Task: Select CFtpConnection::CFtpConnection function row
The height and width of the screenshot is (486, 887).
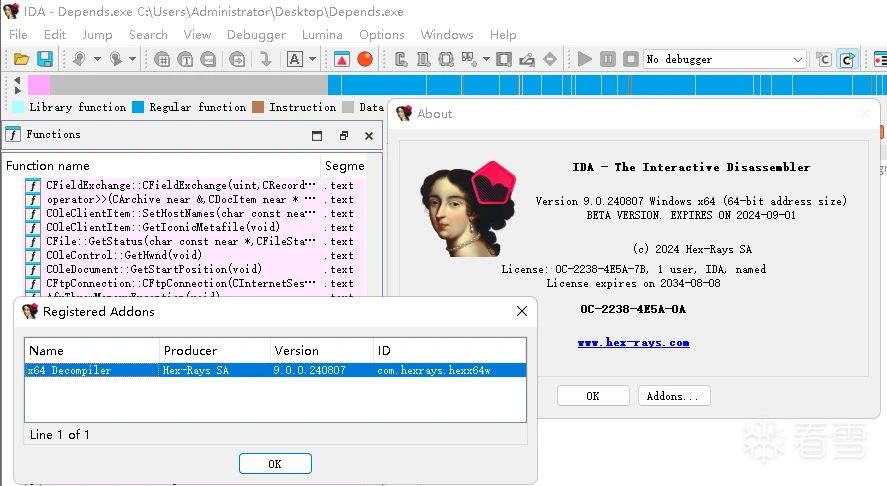Action: pos(193,283)
